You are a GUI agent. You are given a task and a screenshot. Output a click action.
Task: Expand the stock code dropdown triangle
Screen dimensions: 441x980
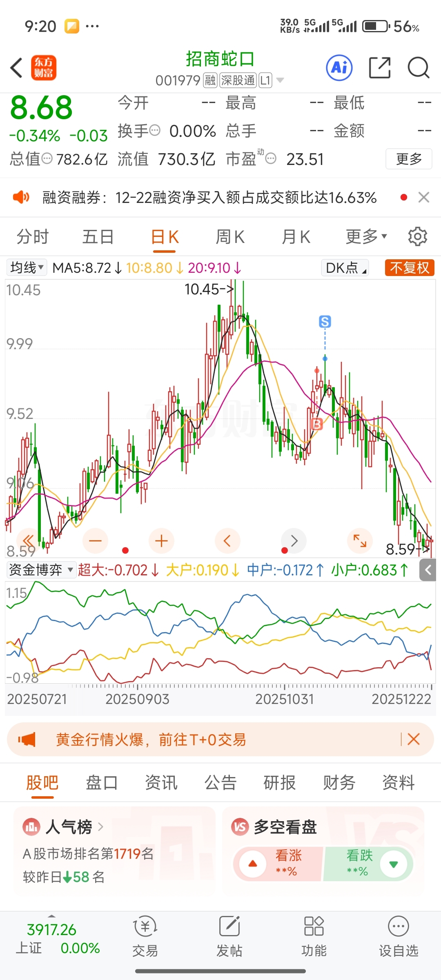pyautogui.click(x=280, y=80)
